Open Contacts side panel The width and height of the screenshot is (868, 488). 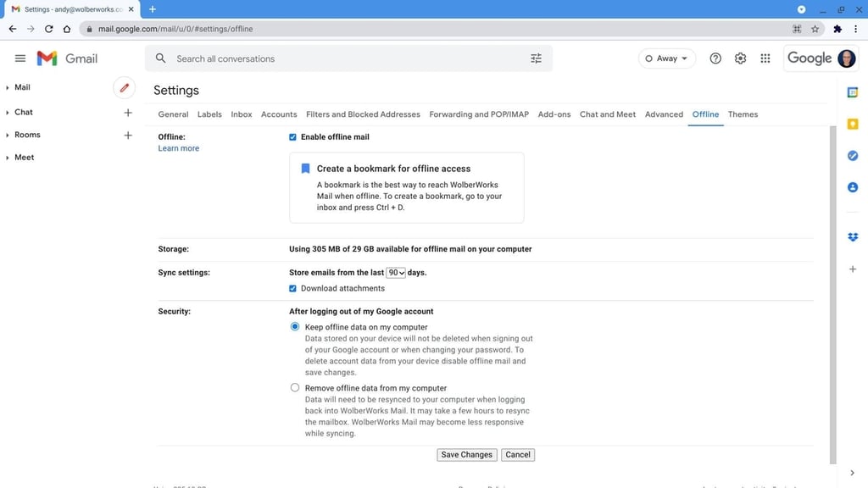click(x=853, y=187)
